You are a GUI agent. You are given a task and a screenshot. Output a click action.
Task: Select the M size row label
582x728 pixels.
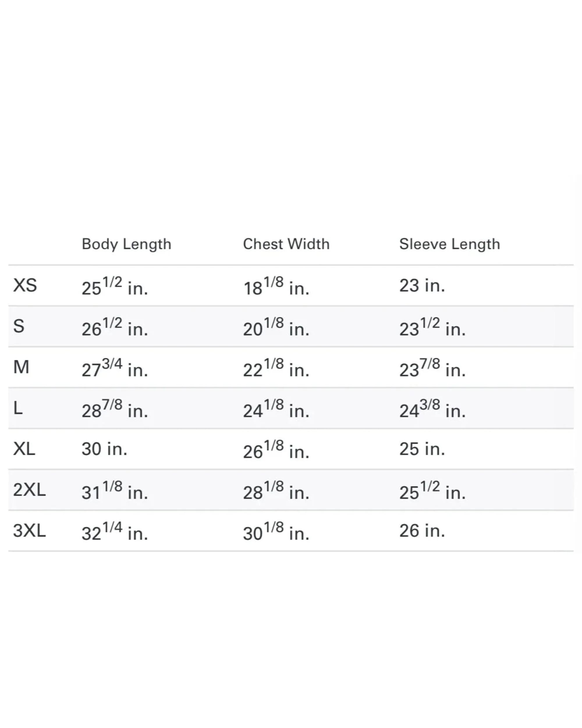(x=21, y=367)
